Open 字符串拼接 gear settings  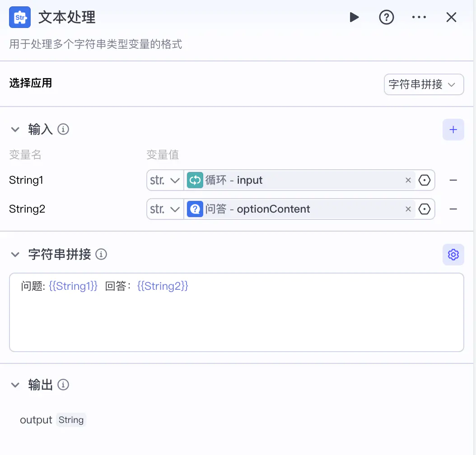point(453,255)
